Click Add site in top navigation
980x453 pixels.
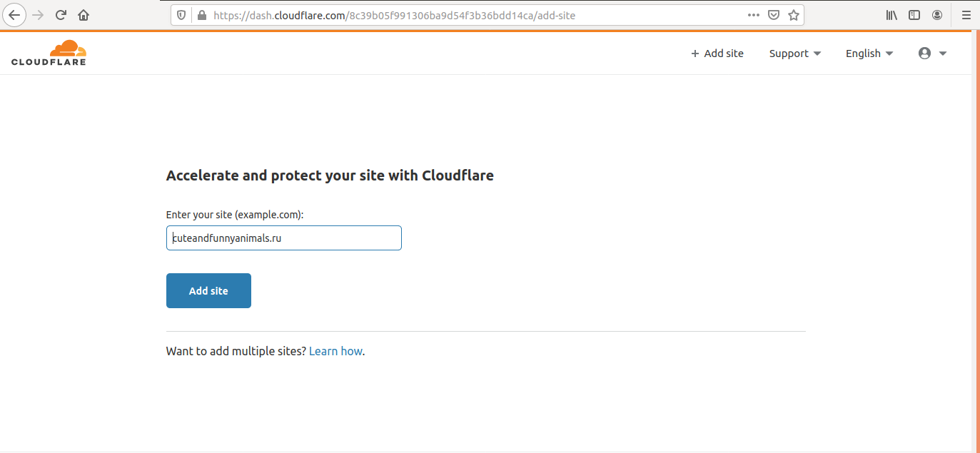(717, 54)
